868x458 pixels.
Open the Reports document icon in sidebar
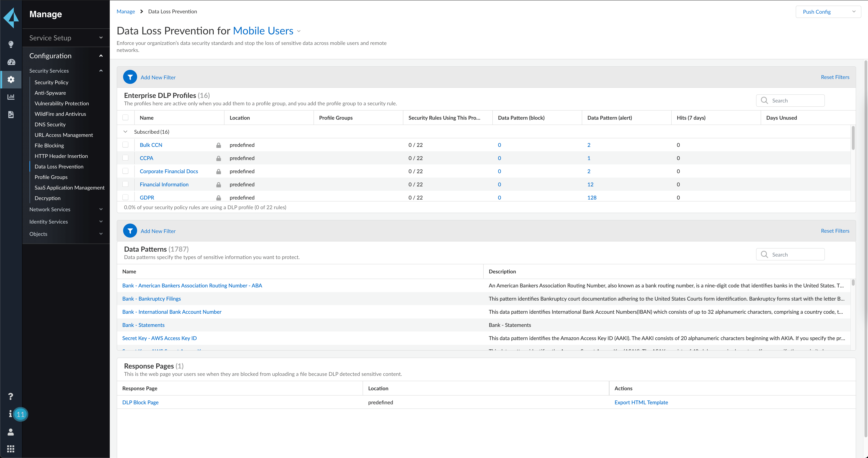11,115
